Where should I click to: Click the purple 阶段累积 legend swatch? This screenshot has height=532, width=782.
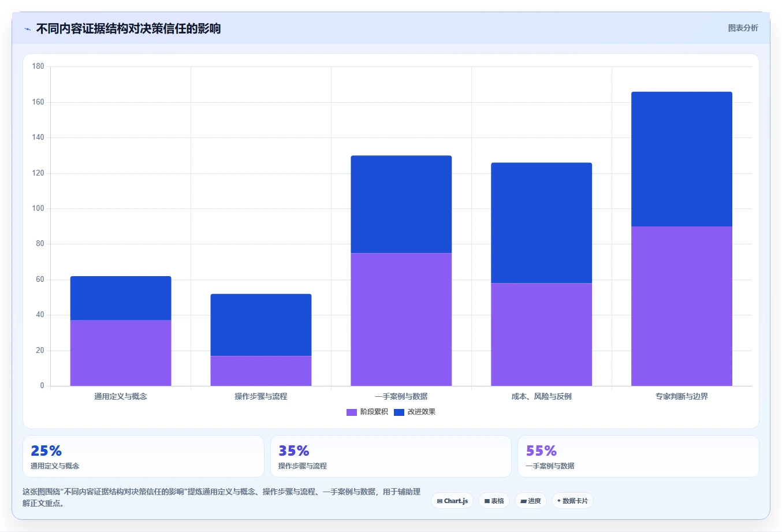pos(352,412)
